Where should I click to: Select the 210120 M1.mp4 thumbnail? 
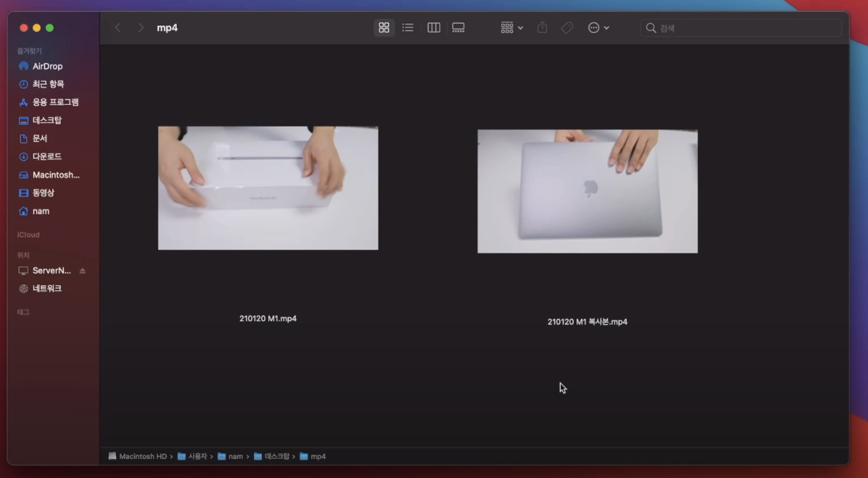268,188
